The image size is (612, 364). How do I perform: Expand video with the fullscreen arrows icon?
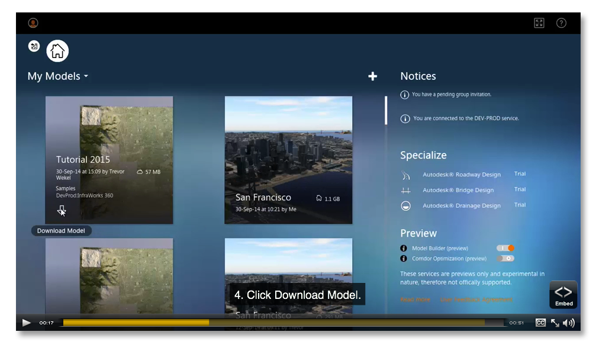555,323
